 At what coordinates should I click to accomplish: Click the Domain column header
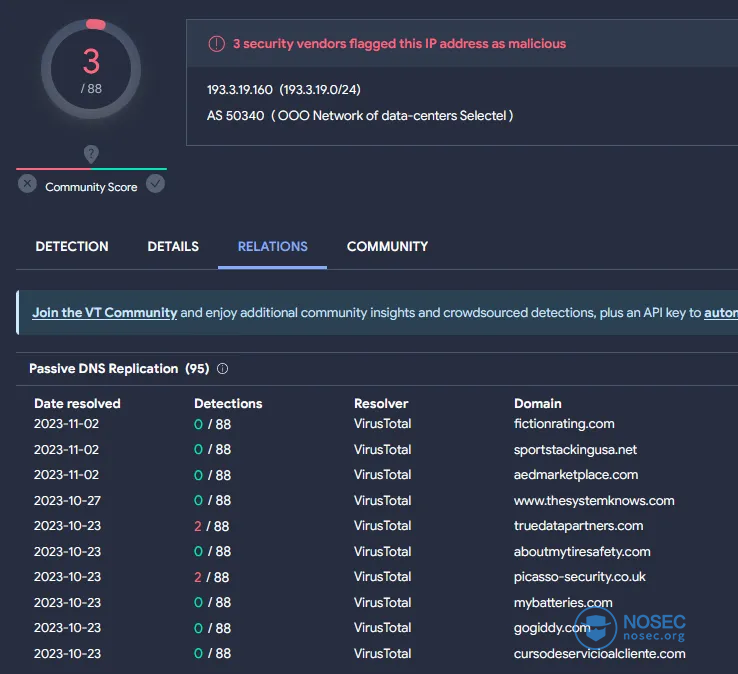click(x=537, y=403)
